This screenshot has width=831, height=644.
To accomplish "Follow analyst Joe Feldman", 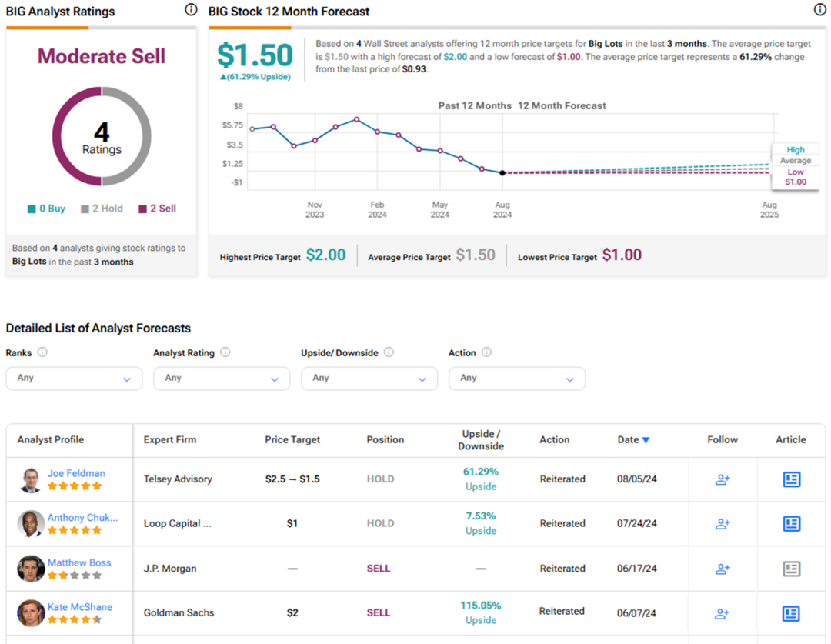I will click(x=723, y=479).
